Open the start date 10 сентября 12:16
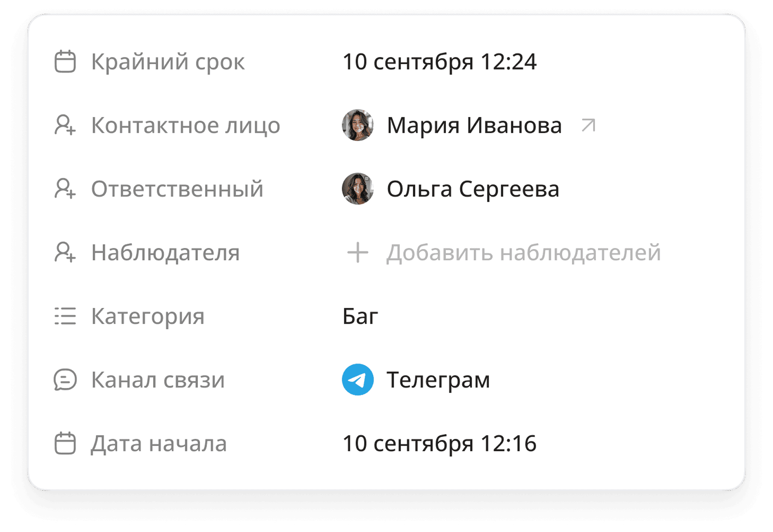 (x=440, y=443)
